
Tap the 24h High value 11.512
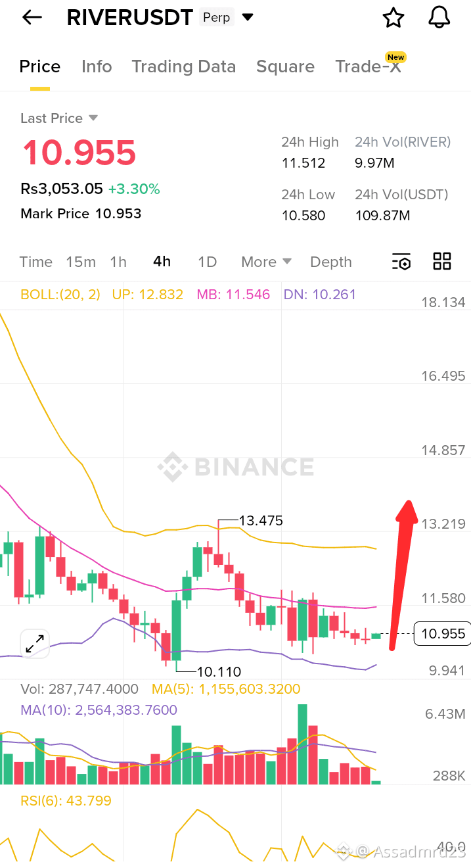click(x=303, y=163)
